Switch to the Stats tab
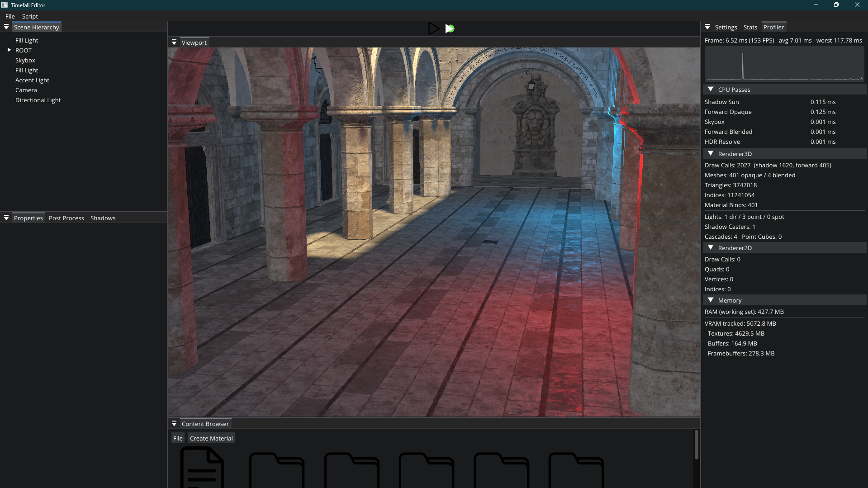The image size is (868, 488). tap(750, 27)
